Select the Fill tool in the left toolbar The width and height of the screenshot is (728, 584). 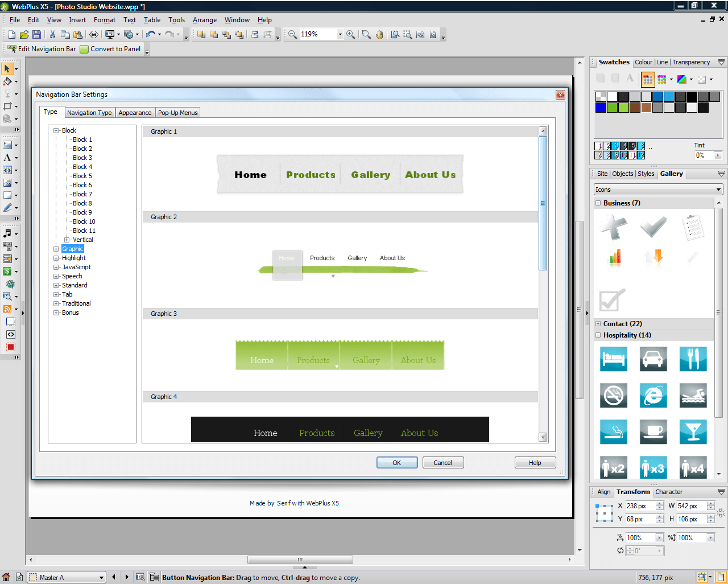pyautogui.click(x=7, y=81)
